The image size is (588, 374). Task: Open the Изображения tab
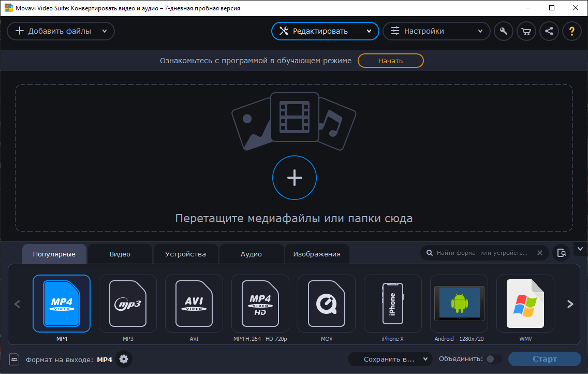coord(317,254)
